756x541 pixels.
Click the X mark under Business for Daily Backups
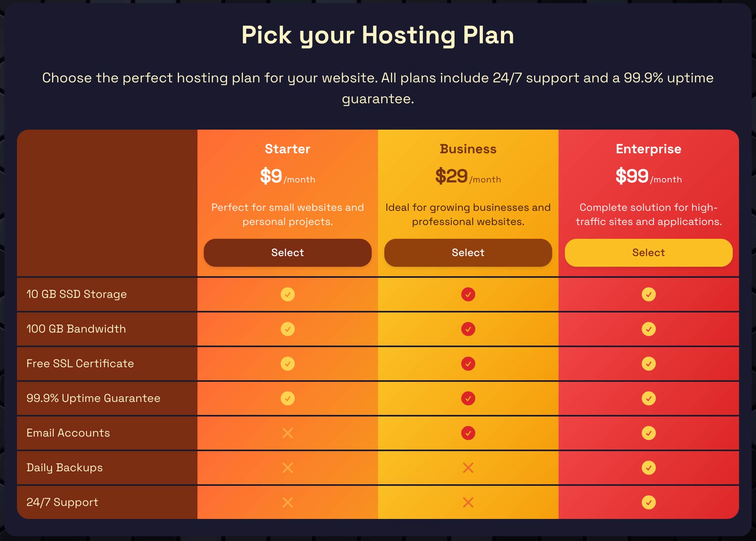click(x=468, y=468)
